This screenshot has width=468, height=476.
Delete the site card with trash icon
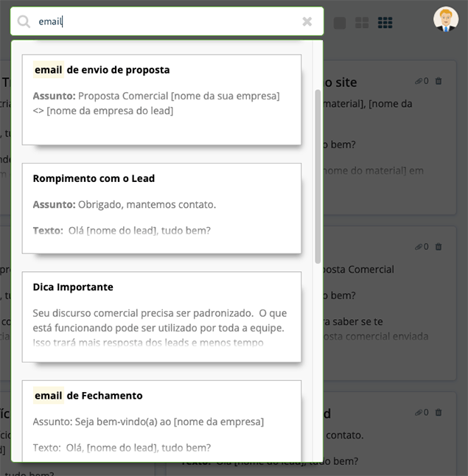point(439,81)
